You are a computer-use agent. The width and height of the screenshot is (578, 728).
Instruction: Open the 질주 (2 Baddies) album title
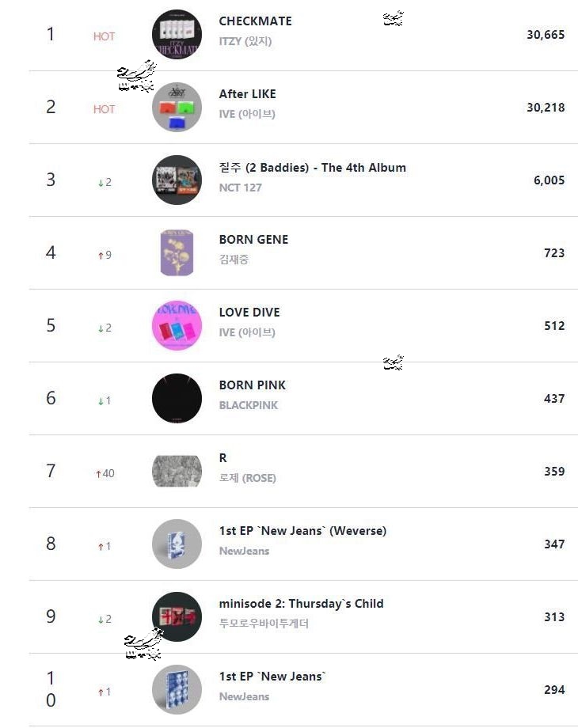pos(312,167)
